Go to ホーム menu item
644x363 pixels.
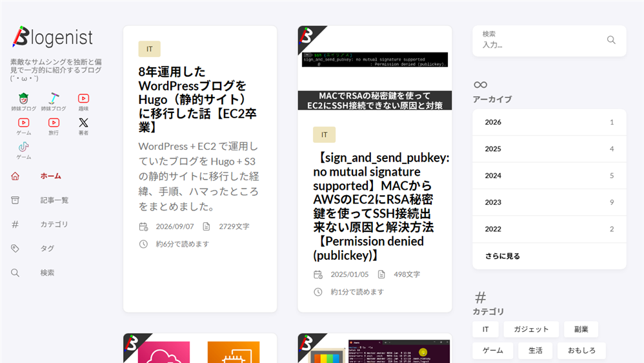click(50, 176)
